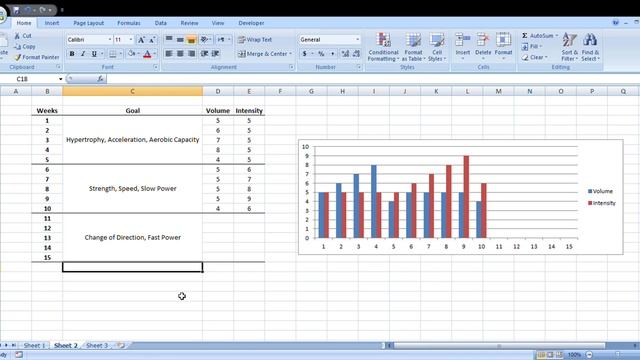Open text Orientation options
The image size is (640, 360).
pos(205,40)
